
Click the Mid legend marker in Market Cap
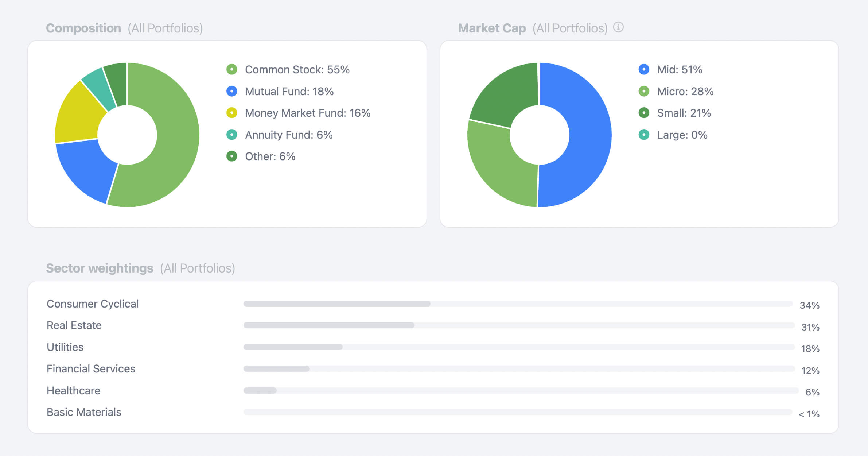pos(643,69)
